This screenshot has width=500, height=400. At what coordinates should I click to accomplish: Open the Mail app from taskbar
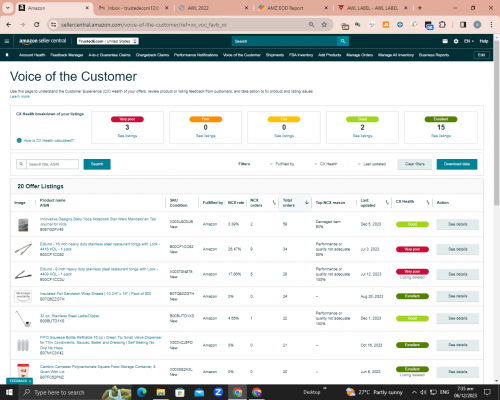pyautogui.click(x=199, y=392)
